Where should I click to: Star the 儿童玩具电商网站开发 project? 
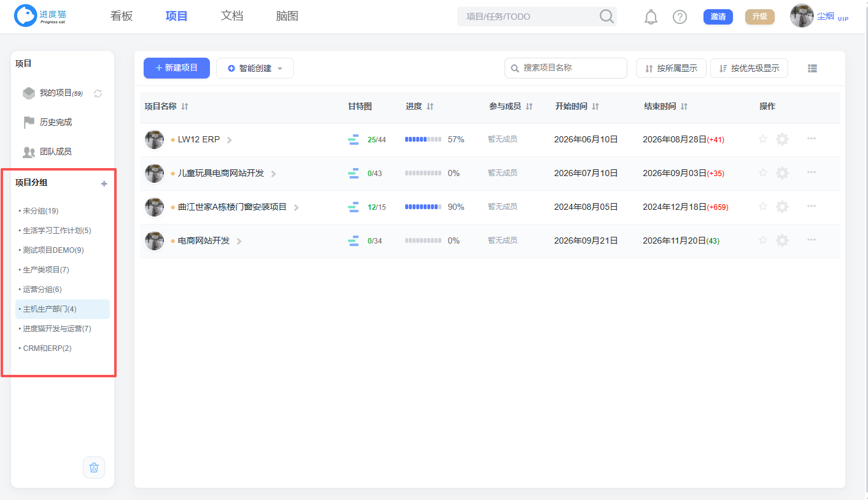763,172
